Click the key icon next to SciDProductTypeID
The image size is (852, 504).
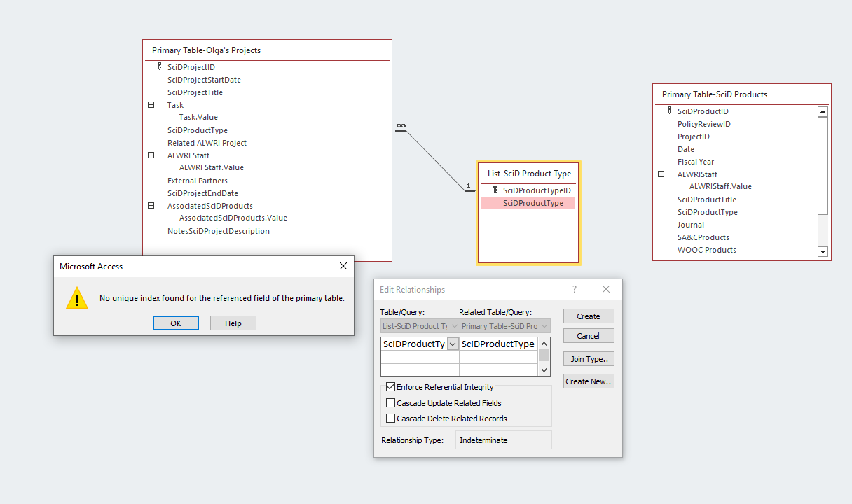[x=495, y=190]
